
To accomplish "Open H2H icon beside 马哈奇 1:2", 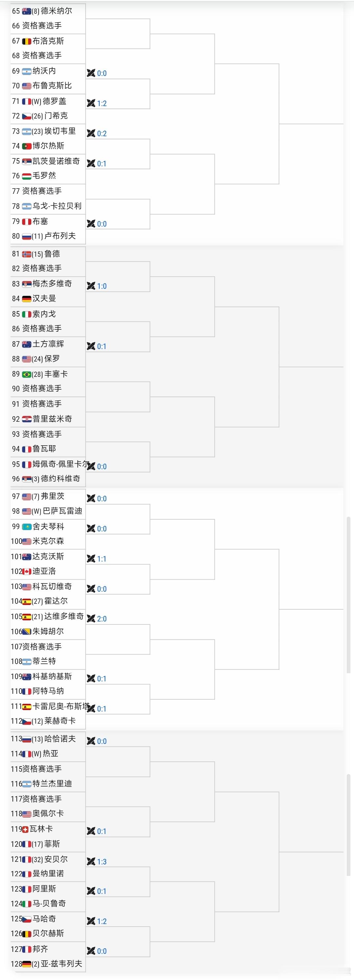I will (91, 921).
